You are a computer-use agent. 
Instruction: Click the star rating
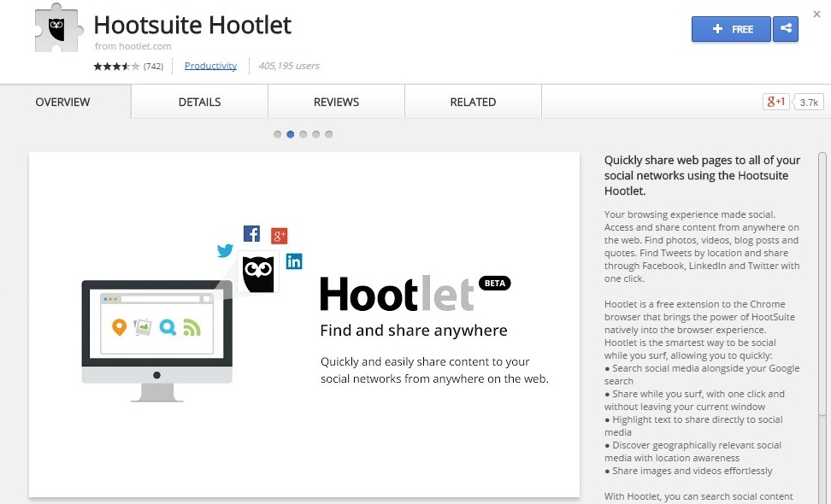click(116, 66)
